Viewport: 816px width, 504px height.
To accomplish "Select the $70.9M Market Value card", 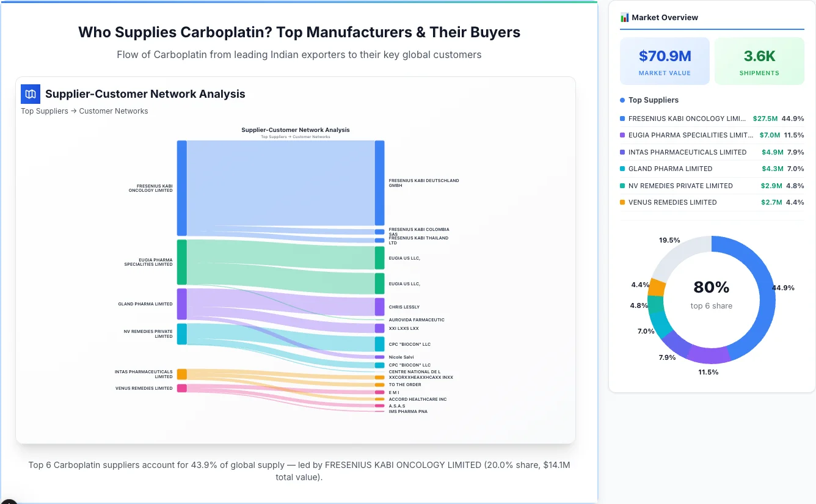I will click(665, 60).
